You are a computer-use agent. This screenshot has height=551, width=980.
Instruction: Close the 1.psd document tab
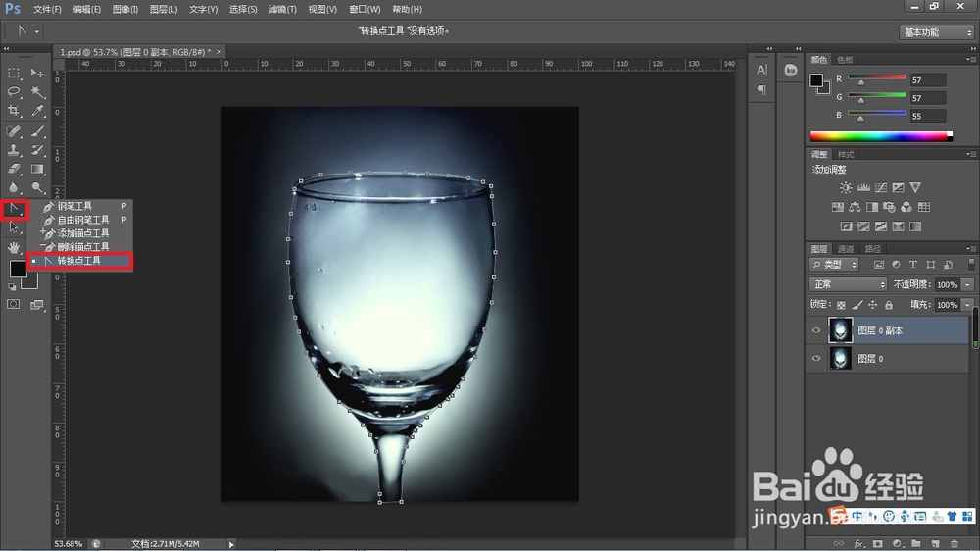(219, 52)
